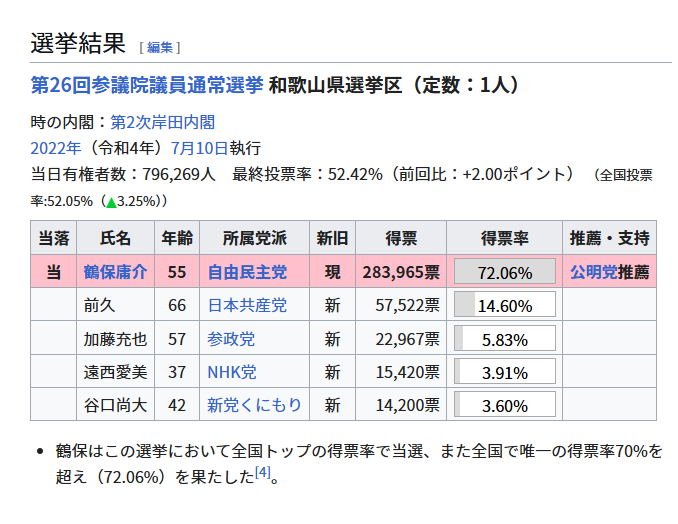Click the candidate name 前久
Screen dimensions: 678x524
[x=99, y=305]
